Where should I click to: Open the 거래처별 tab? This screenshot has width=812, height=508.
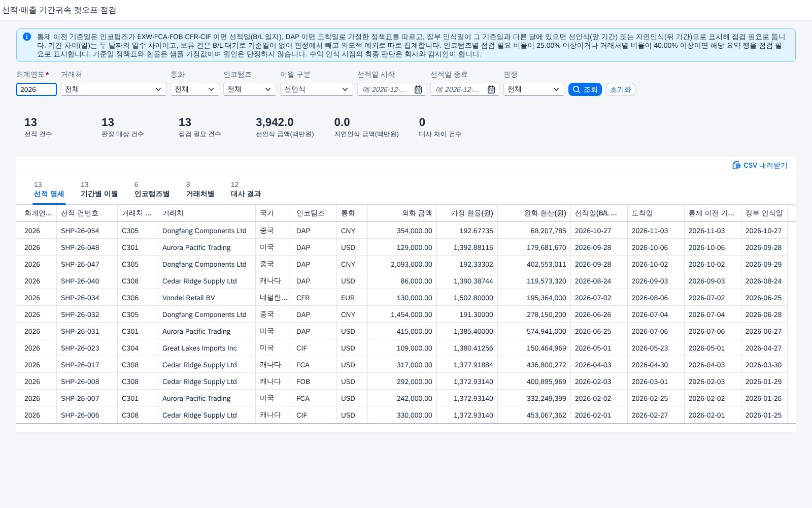pyautogui.click(x=200, y=189)
